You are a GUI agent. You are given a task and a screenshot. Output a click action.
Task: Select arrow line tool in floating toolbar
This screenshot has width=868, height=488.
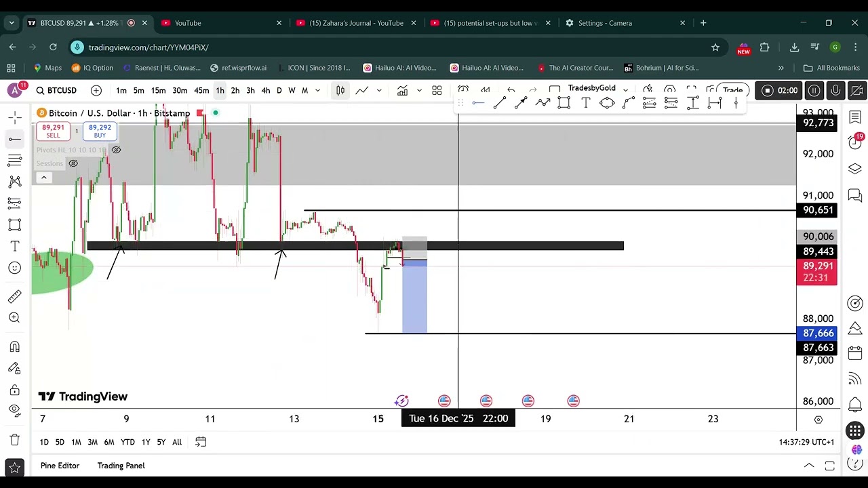point(521,103)
